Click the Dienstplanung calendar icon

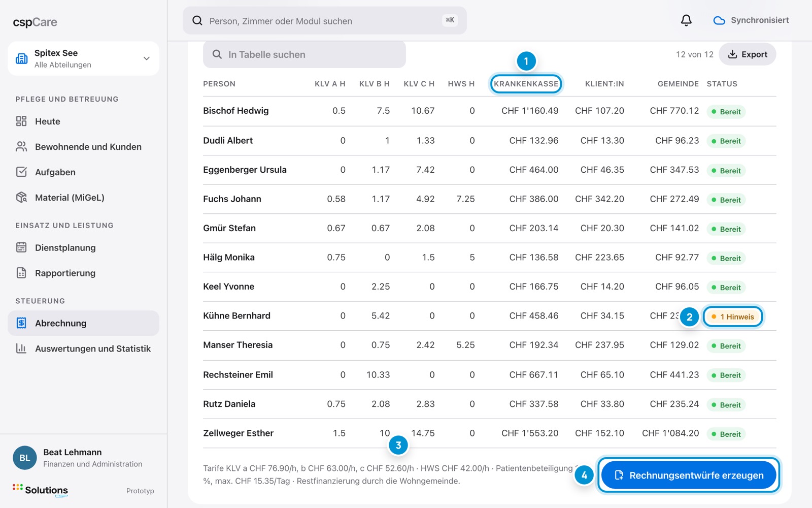point(21,247)
